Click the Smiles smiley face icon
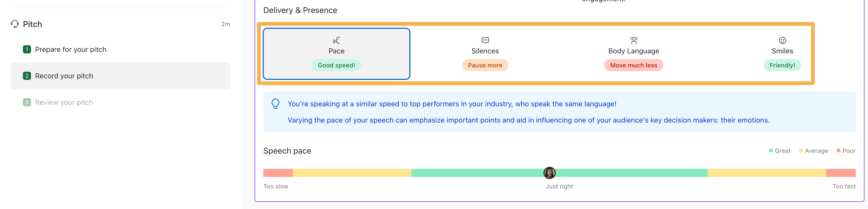This screenshot has width=868, height=209. [782, 40]
